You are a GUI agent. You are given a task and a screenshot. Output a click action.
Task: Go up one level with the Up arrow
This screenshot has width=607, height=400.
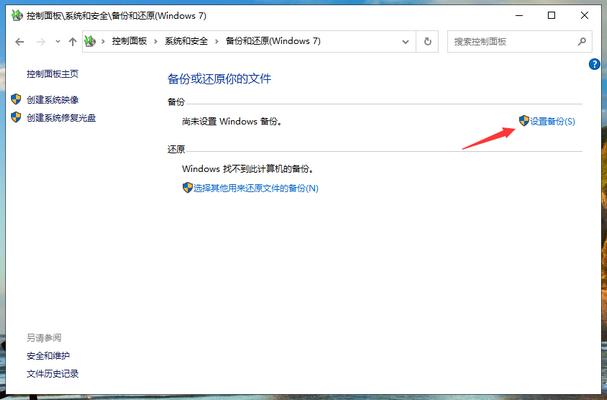pyautogui.click(x=72, y=42)
